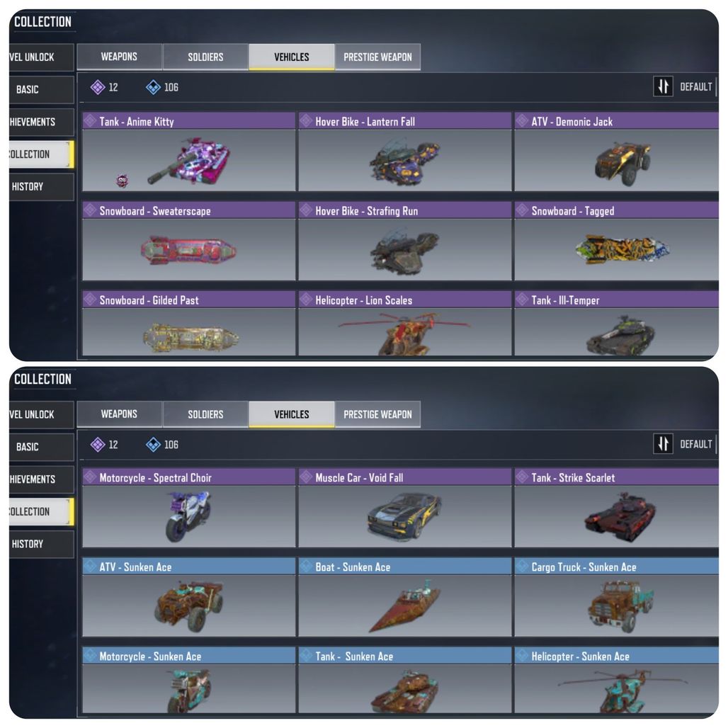Pick the Snowboard - Tagged skin
The image size is (728, 728).
617,241
